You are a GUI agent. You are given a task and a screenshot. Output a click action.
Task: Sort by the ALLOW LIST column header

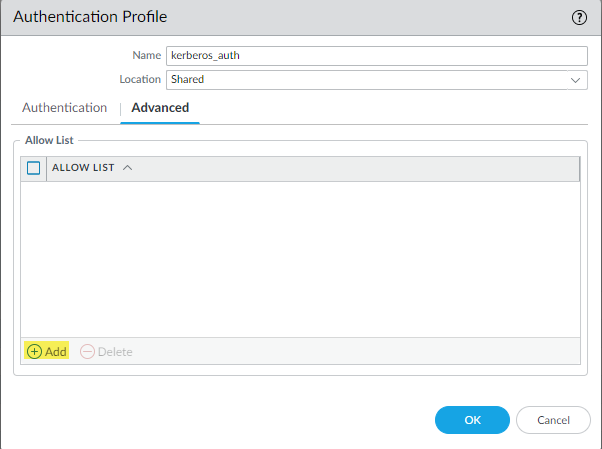pyautogui.click(x=83, y=168)
